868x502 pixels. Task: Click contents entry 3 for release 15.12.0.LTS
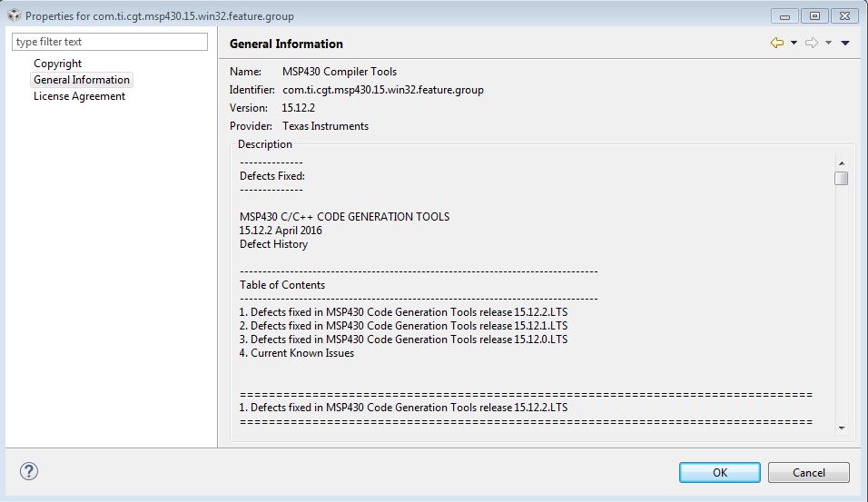(403, 340)
